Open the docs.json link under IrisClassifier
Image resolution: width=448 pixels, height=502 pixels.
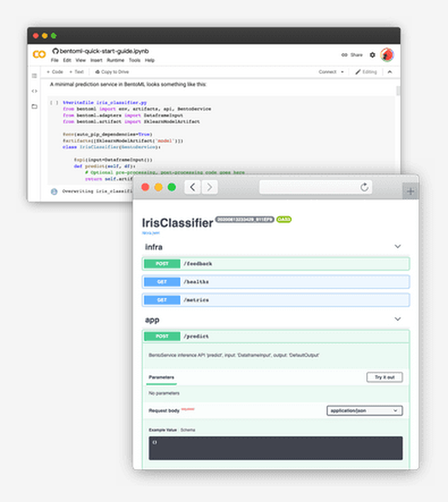pyautogui.click(x=151, y=233)
